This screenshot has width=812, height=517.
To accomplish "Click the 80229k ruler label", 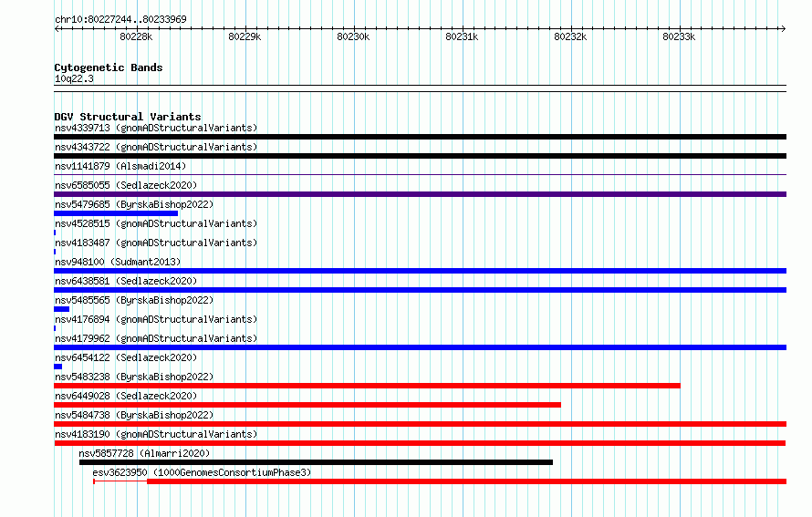I will point(245,36).
